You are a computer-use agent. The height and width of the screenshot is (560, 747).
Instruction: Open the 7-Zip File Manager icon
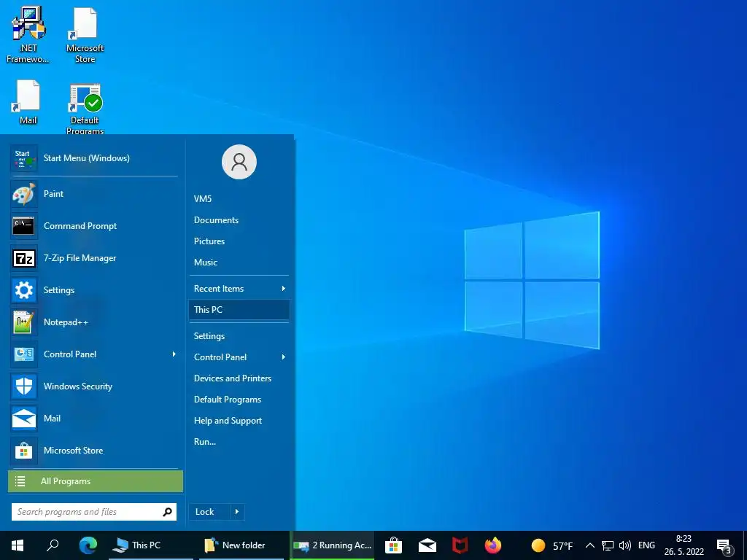(x=24, y=258)
